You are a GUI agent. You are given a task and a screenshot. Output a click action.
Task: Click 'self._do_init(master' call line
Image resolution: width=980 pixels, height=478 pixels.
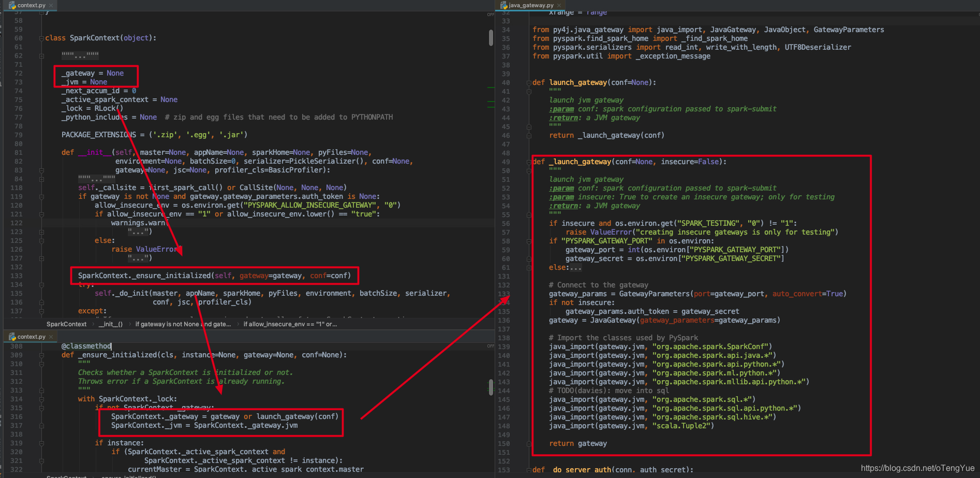pos(272,294)
